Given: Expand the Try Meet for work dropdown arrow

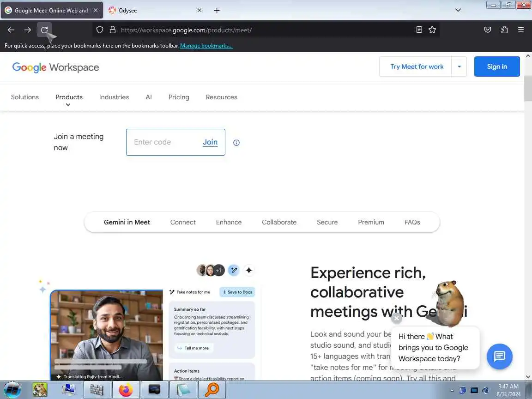Looking at the screenshot, I should 459,66.
